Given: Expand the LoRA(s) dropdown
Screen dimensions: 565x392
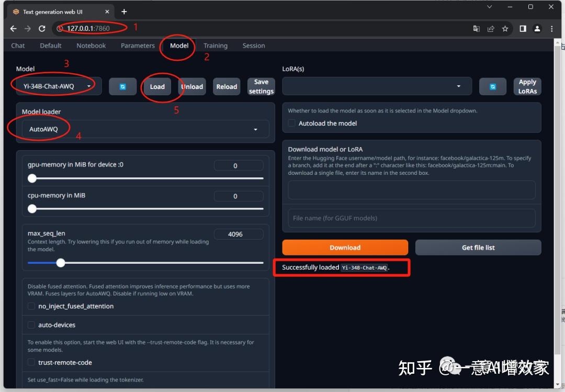Looking at the screenshot, I should [377, 86].
